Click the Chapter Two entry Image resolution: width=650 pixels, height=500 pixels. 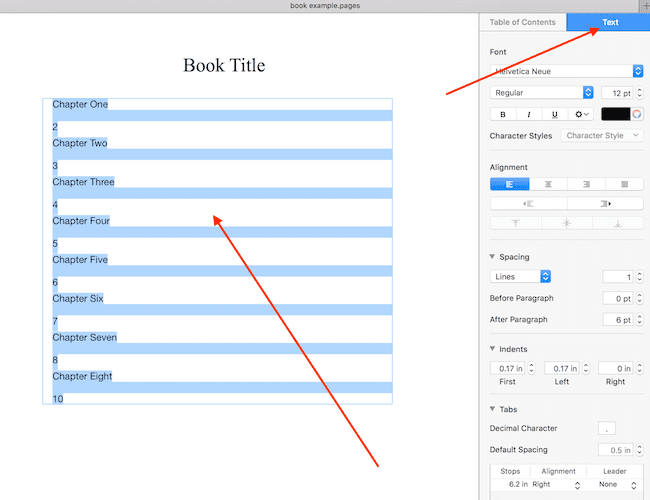[80, 143]
